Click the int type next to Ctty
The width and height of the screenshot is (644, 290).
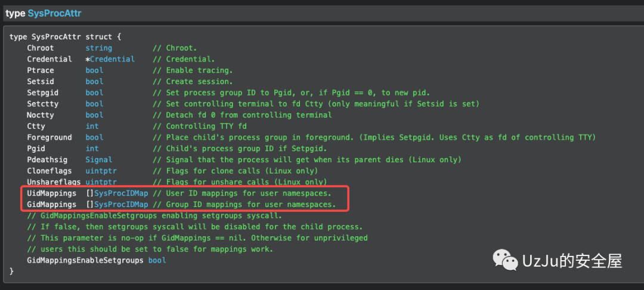click(92, 126)
